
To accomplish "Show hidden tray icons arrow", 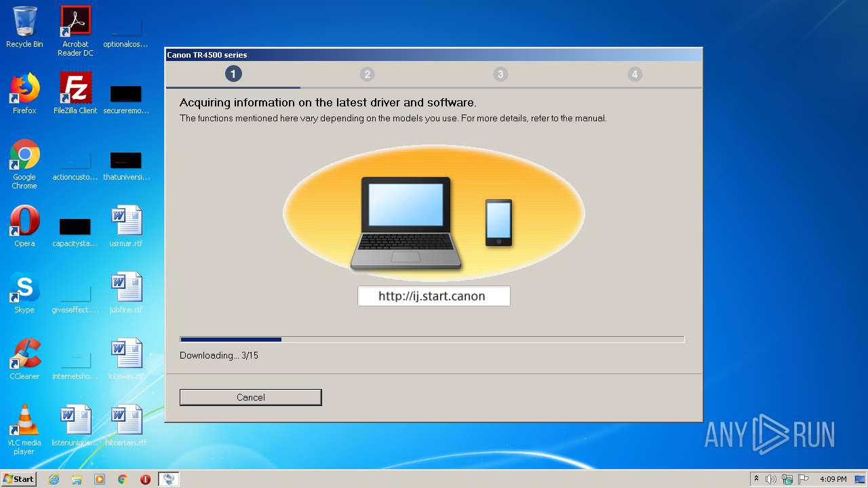I will point(757,479).
